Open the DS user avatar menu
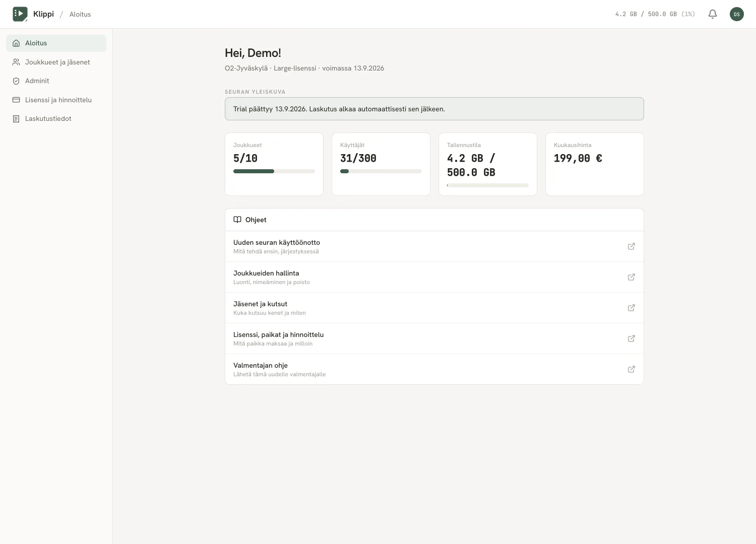This screenshot has height=544, width=756. 737,14
